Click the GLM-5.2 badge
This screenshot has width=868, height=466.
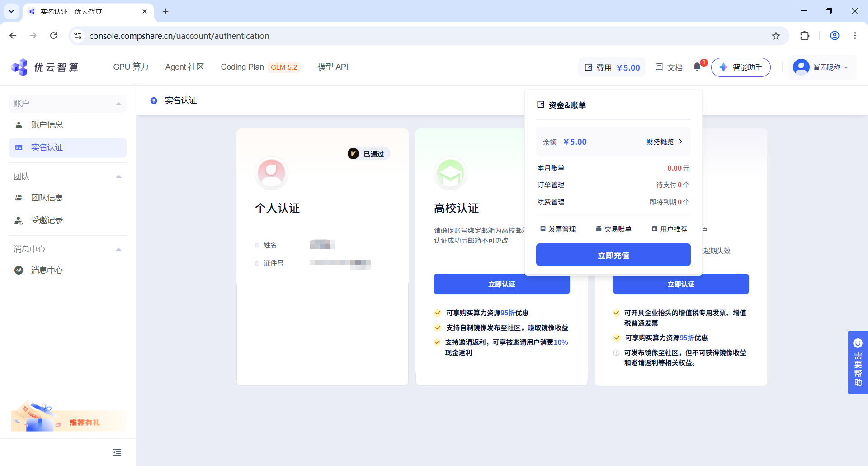click(284, 67)
